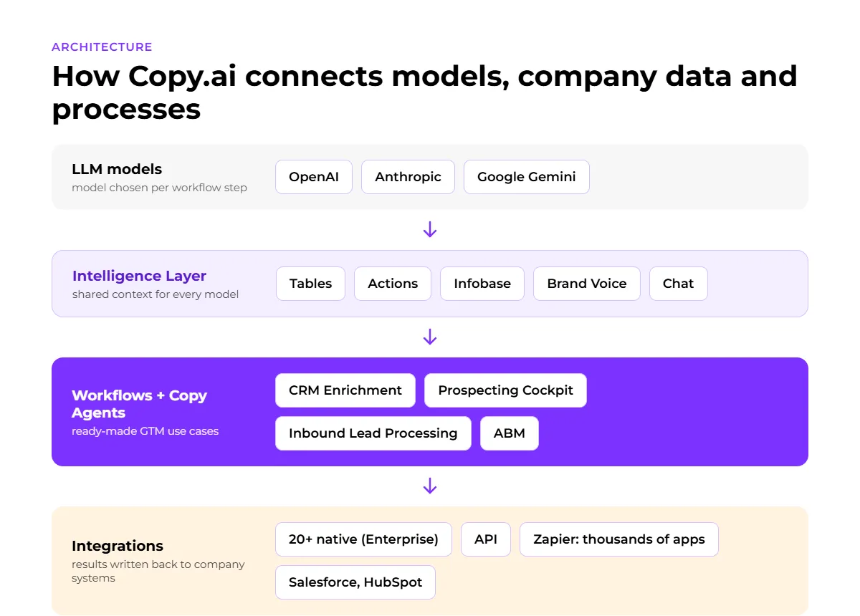Click the ABM chip
This screenshot has width=860, height=616.
(510, 433)
